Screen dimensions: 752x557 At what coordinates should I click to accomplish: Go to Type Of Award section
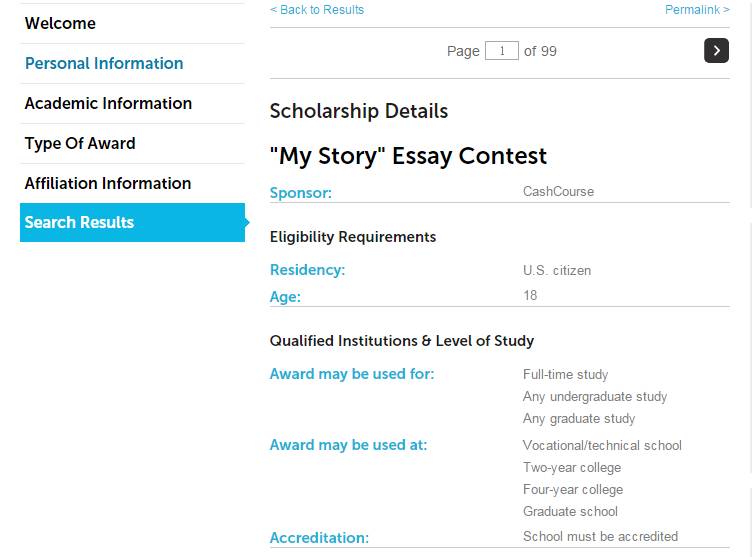click(x=80, y=143)
